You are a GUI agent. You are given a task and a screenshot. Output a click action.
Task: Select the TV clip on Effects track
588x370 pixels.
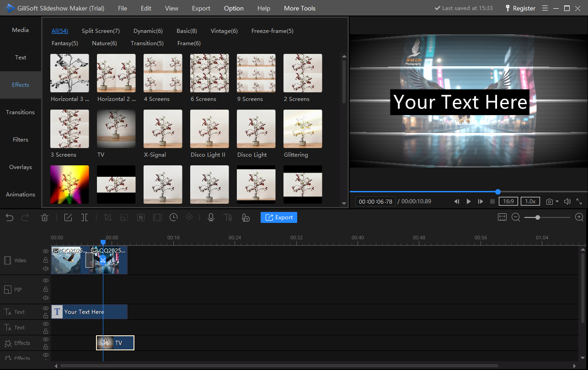point(115,343)
